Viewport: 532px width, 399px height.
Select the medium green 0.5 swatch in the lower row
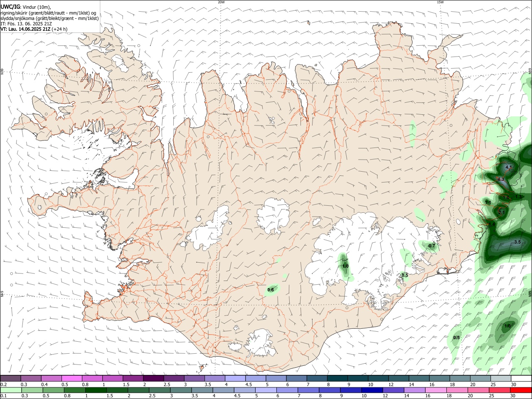pos(53,390)
